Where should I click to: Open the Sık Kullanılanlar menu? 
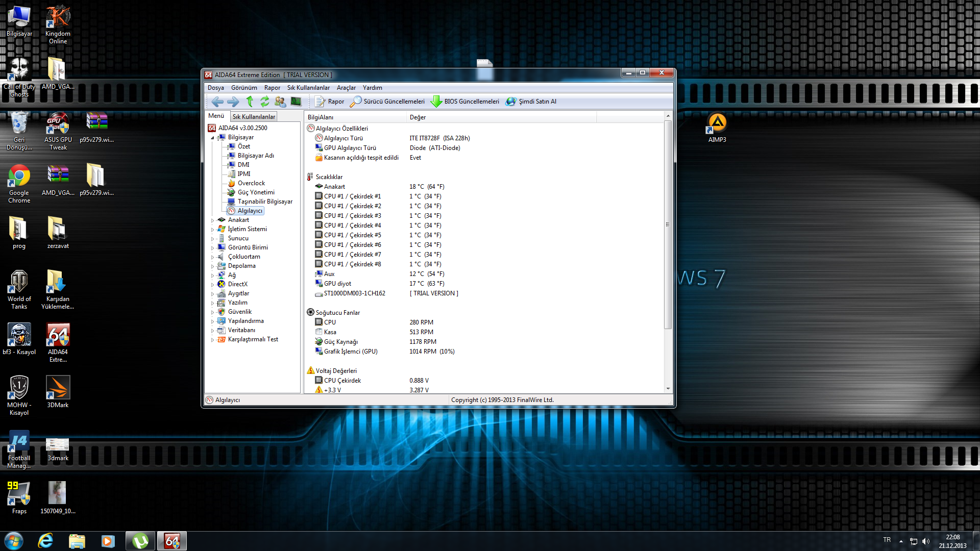[308, 88]
